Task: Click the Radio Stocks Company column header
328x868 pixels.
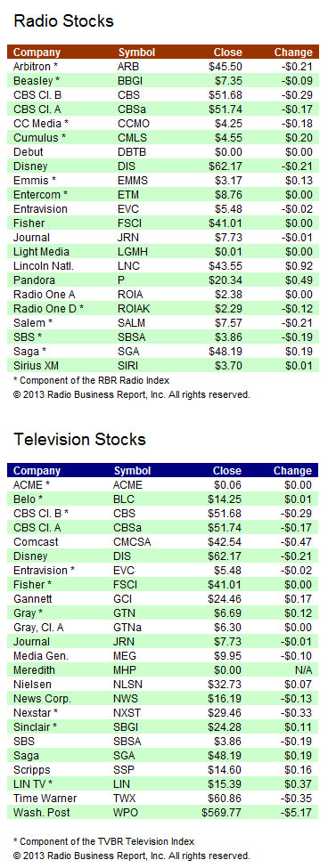Action: 36,53
